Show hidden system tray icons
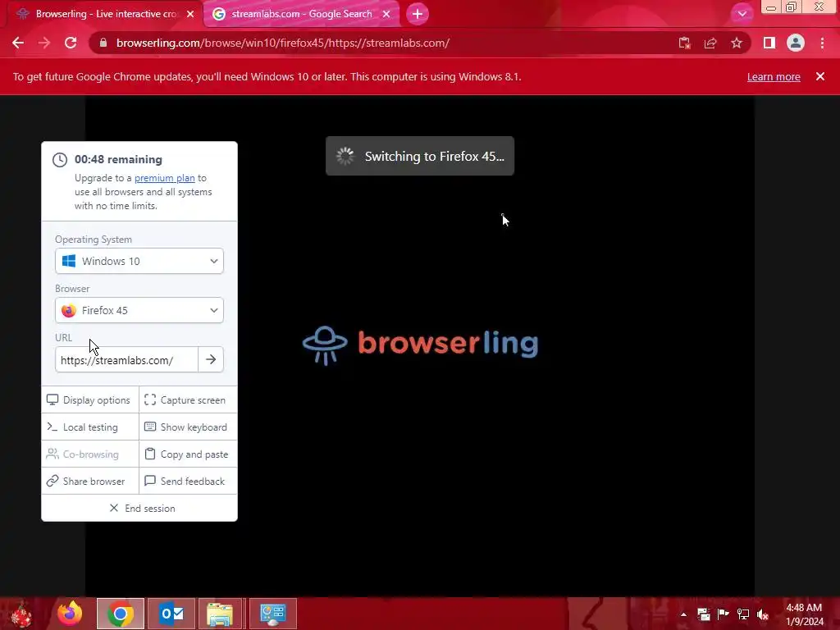The height and width of the screenshot is (630, 840). pyautogui.click(x=683, y=614)
